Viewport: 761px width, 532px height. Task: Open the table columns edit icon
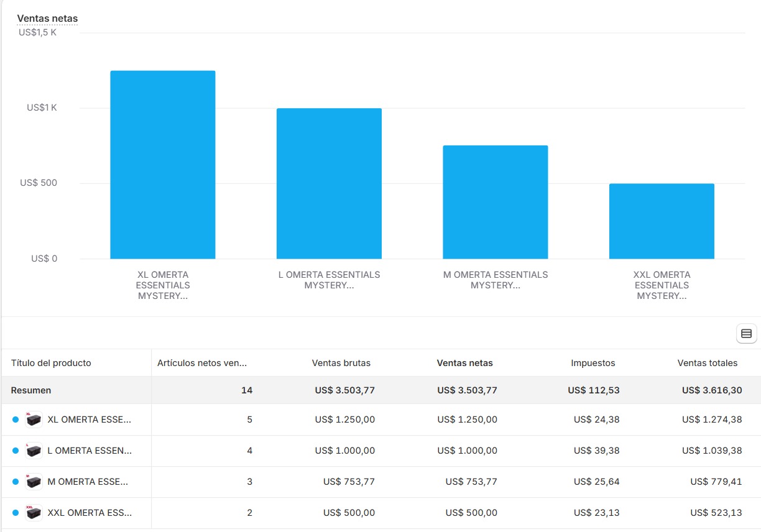[x=746, y=334]
